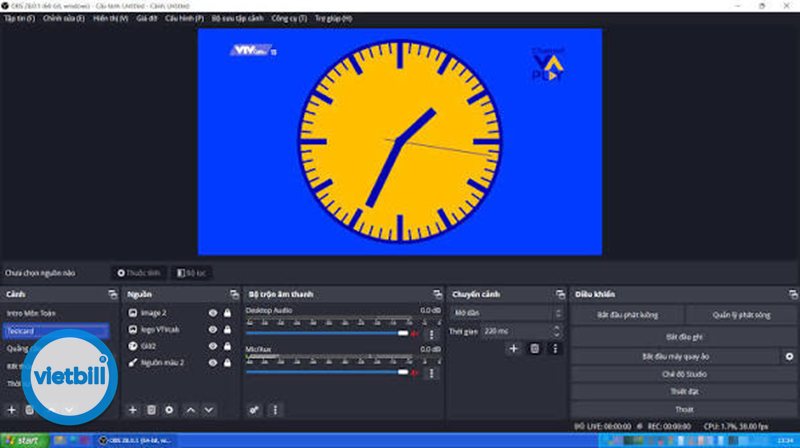Pop out the Bộ trộn âm thanh dock panel
Viewport: 800px width, 448px height.
tap(437, 294)
